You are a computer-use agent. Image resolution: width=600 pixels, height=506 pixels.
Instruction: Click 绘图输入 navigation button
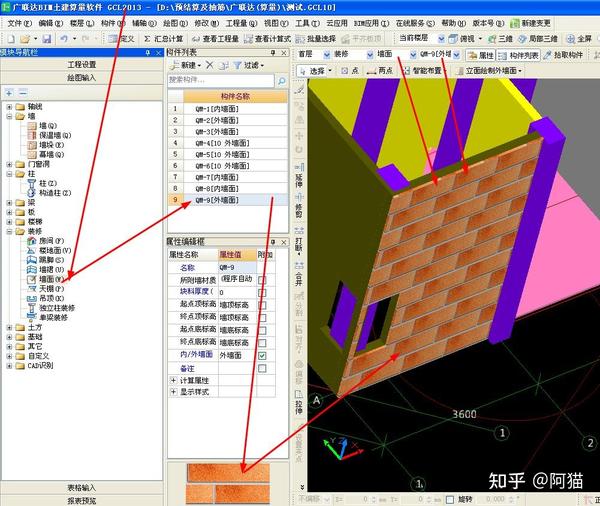82,78
